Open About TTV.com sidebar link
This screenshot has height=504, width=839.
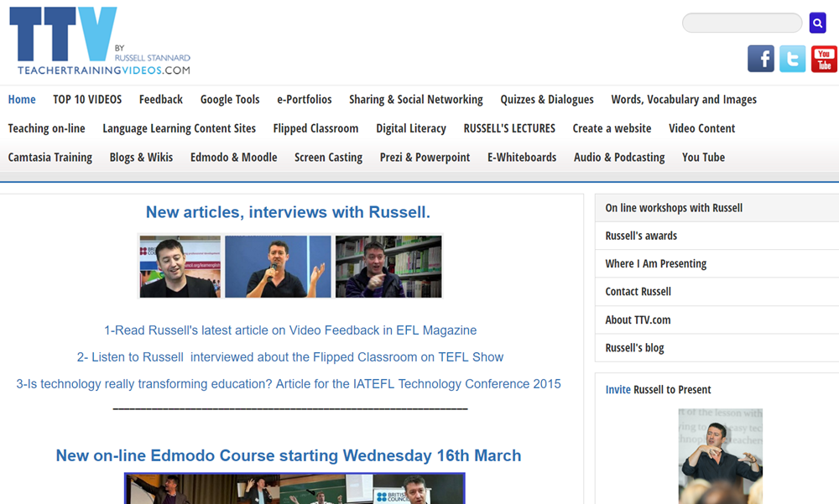pos(717,320)
